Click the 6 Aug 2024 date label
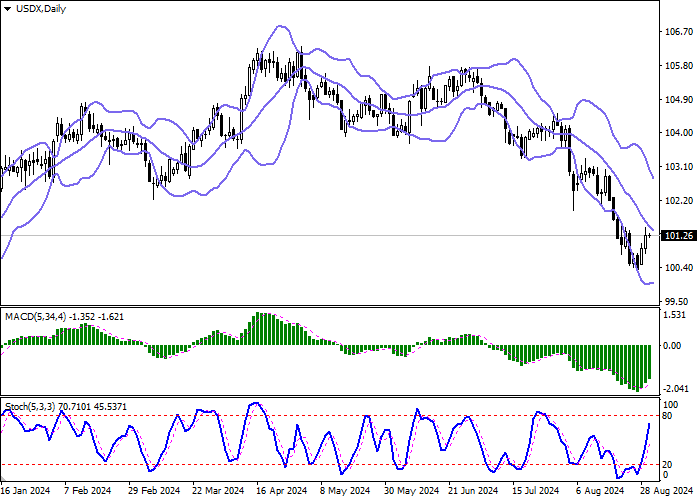Image resolution: width=700 pixels, height=500 pixels. (x=600, y=491)
